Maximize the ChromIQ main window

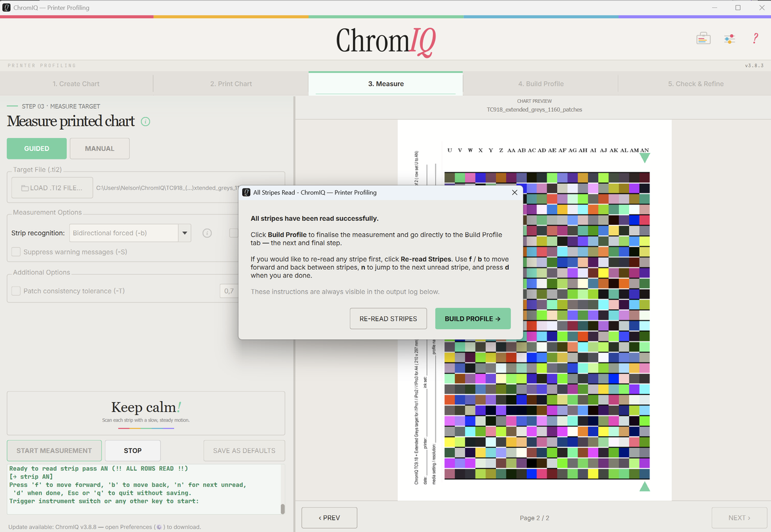point(738,8)
